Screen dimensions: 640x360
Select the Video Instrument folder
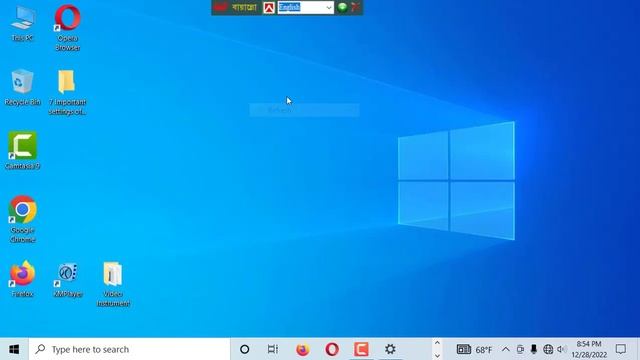click(x=113, y=284)
